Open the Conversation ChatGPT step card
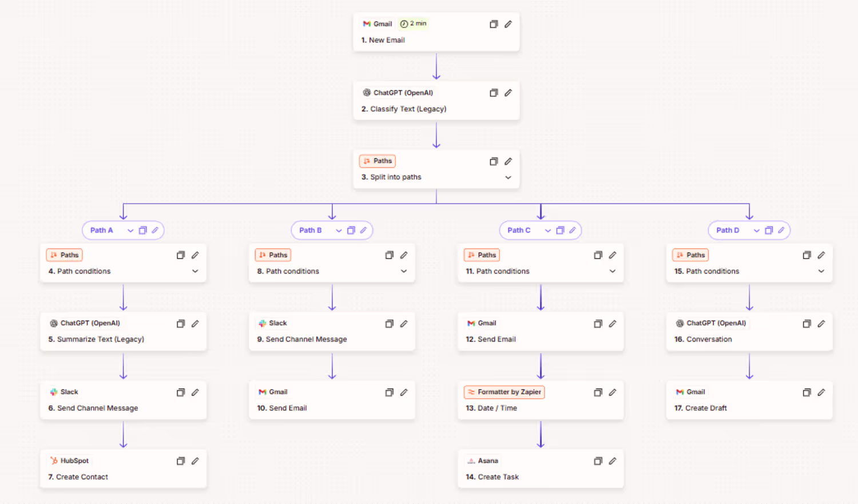This screenshot has width=858, height=504. [x=749, y=331]
